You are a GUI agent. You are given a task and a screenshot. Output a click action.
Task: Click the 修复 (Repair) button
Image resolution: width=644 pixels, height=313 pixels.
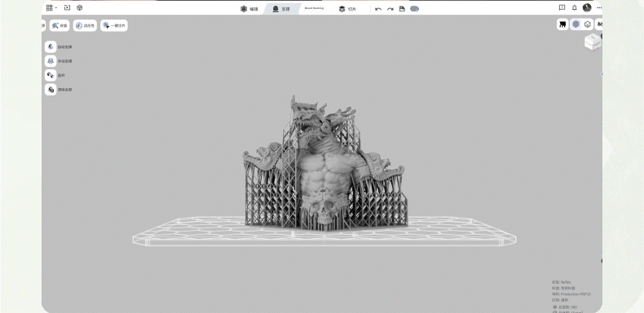[60, 25]
